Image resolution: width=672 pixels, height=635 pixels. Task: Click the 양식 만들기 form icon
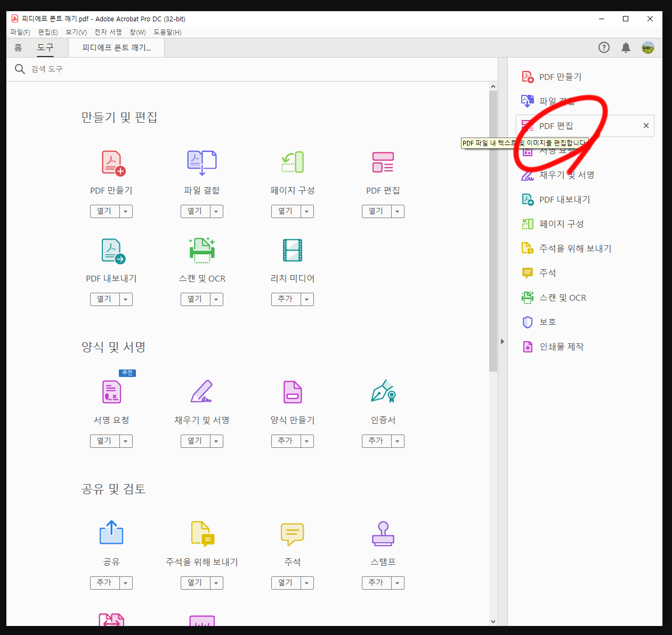[293, 392]
